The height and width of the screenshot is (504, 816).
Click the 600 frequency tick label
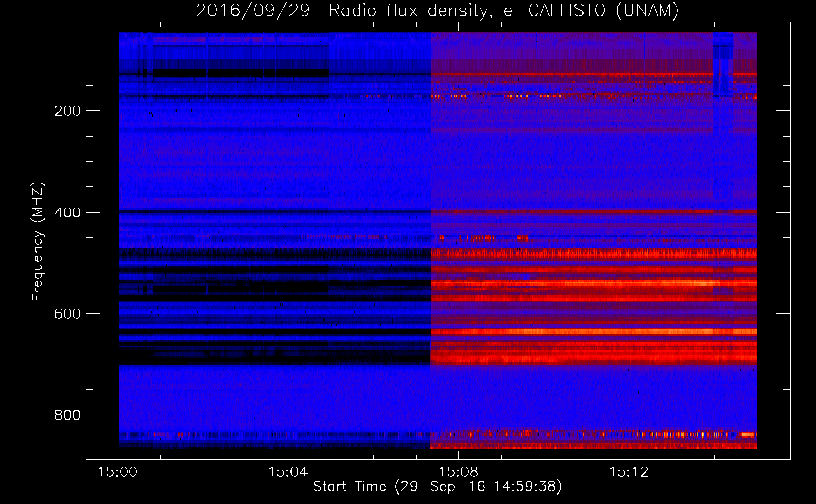pos(67,313)
